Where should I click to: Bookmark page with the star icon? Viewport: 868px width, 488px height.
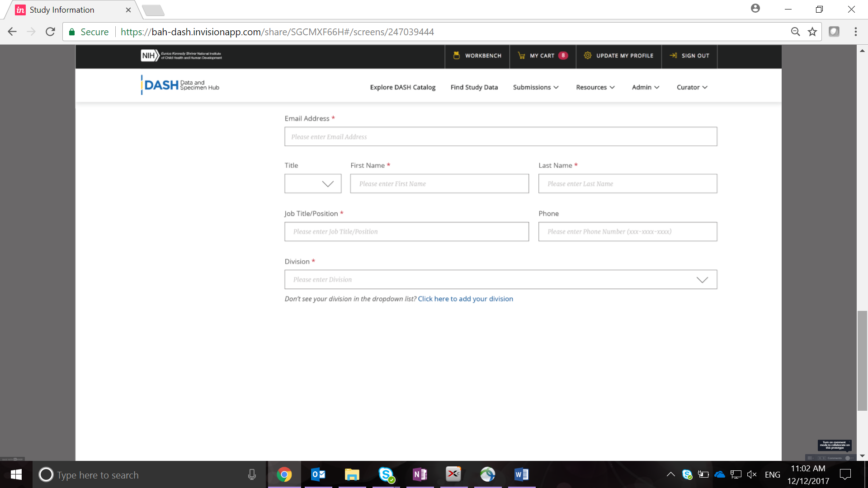pos(812,32)
